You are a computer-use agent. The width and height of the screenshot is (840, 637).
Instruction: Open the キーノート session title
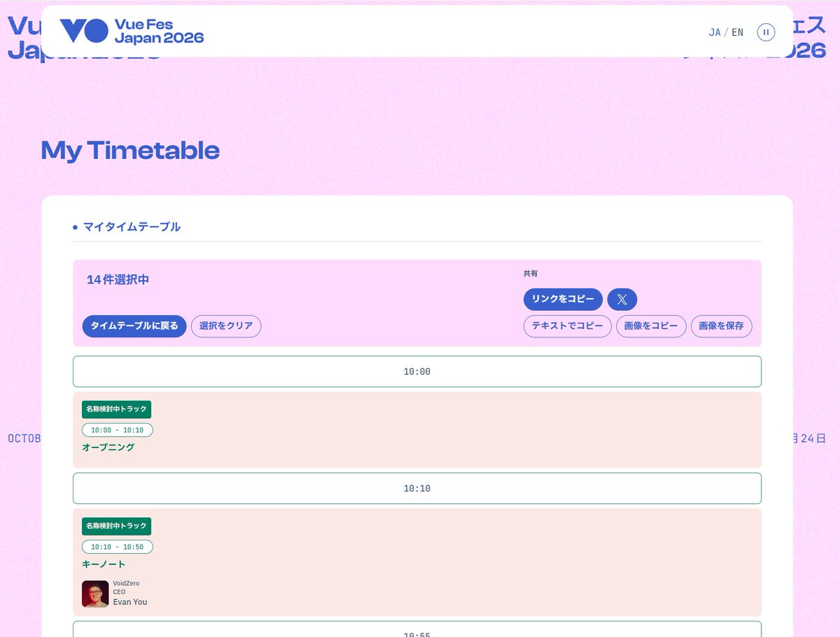pyautogui.click(x=104, y=564)
